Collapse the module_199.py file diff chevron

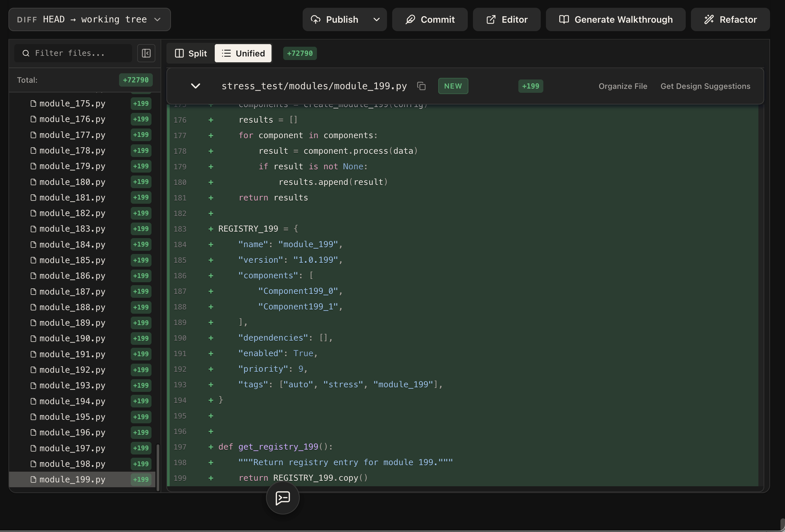tap(196, 86)
